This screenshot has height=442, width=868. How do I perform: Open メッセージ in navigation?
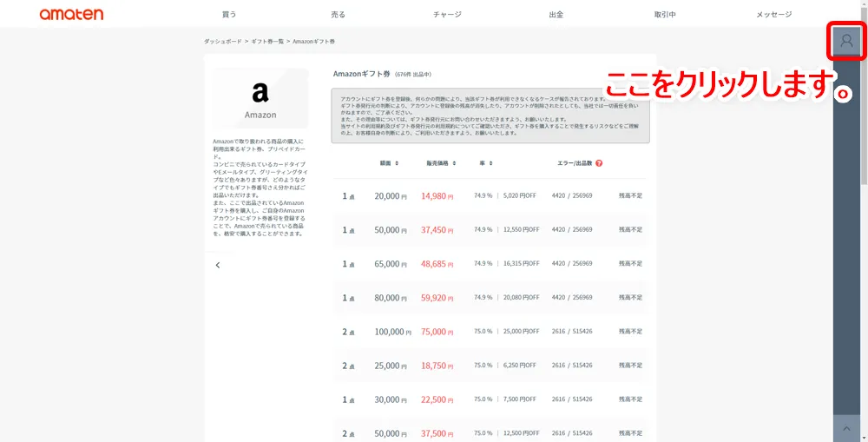[774, 15]
